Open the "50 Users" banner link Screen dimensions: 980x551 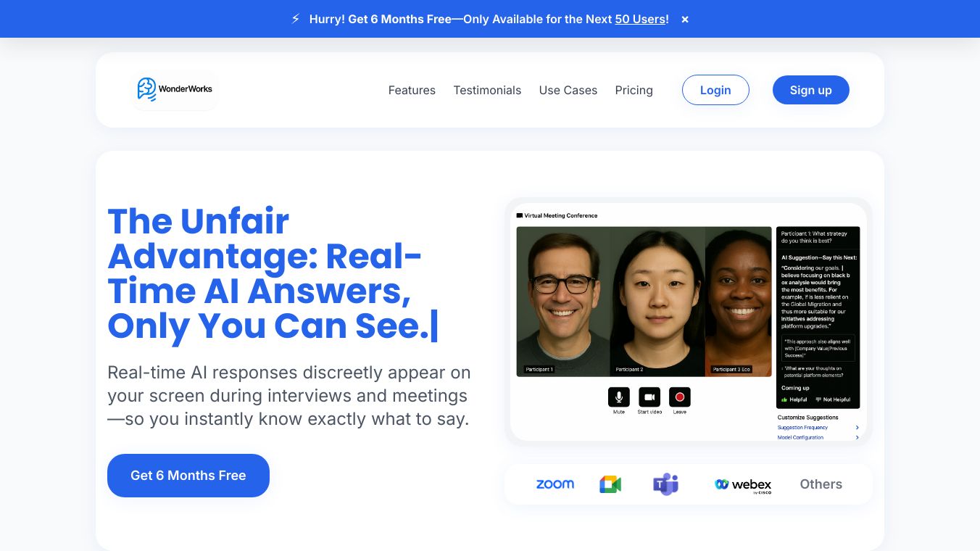coord(640,20)
